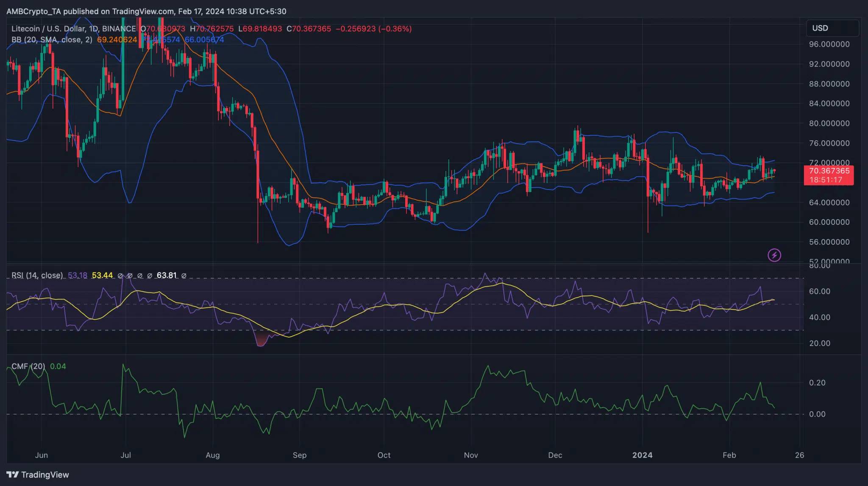Click the 64.000000 price axis label

tap(829, 202)
